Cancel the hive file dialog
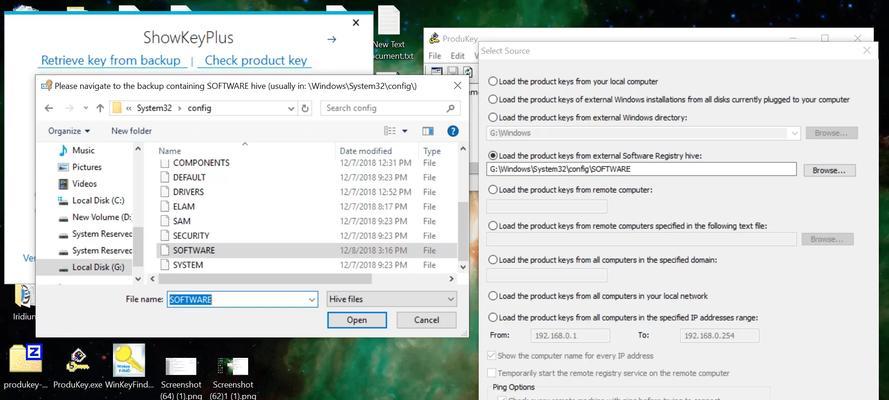This screenshot has width=889, height=400. tap(426, 320)
